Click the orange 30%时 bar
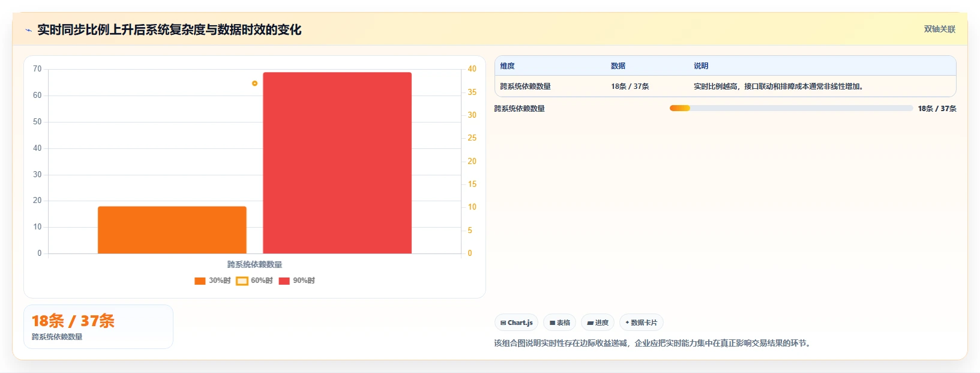This screenshot has height=373, width=980. point(172,230)
